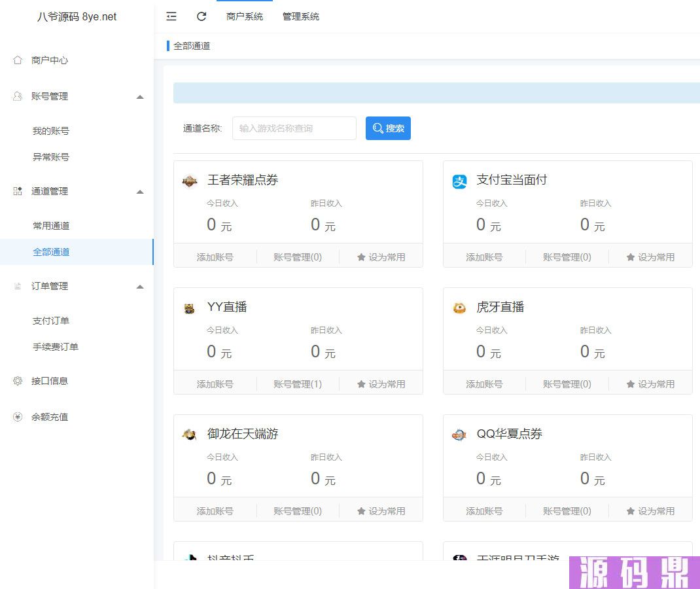Click the 虎牙直播 channel logo
This screenshot has height=589, width=700.
click(459, 308)
